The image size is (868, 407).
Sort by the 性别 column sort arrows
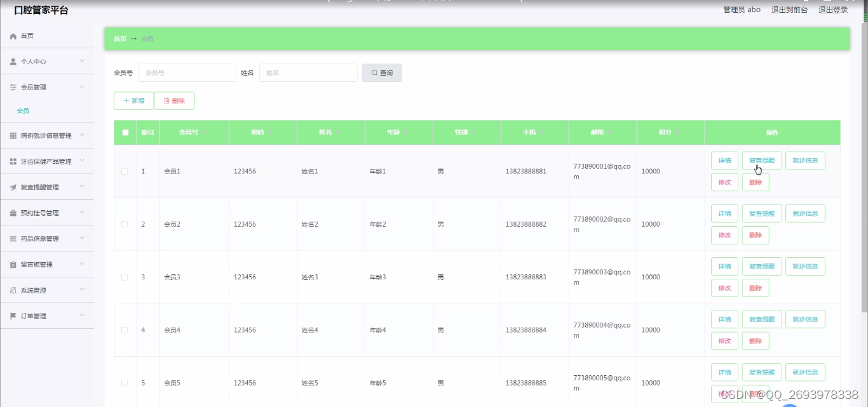(x=473, y=133)
